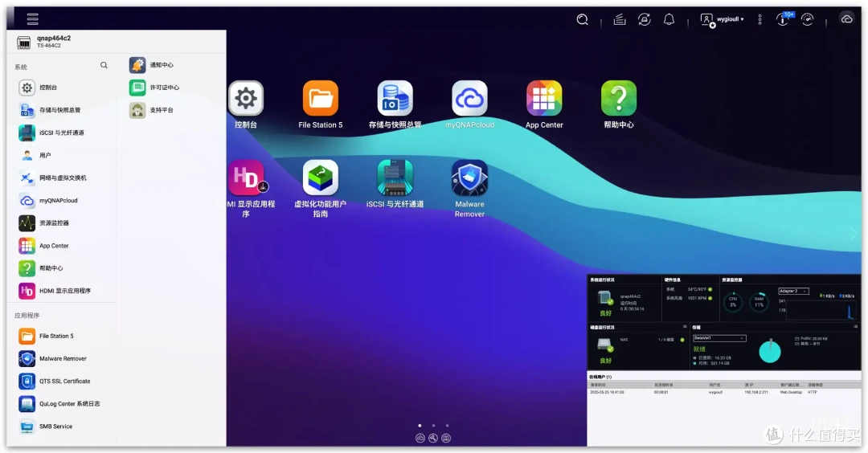Open the external devices sync icon
The height and width of the screenshot is (453, 868).
(644, 20)
